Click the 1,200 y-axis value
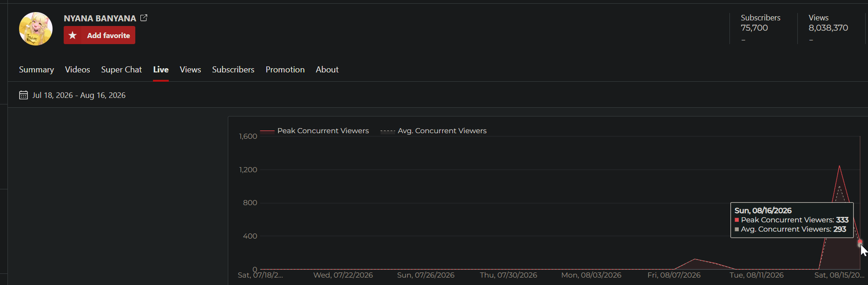The width and height of the screenshot is (868, 285). click(x=248, y=170)
